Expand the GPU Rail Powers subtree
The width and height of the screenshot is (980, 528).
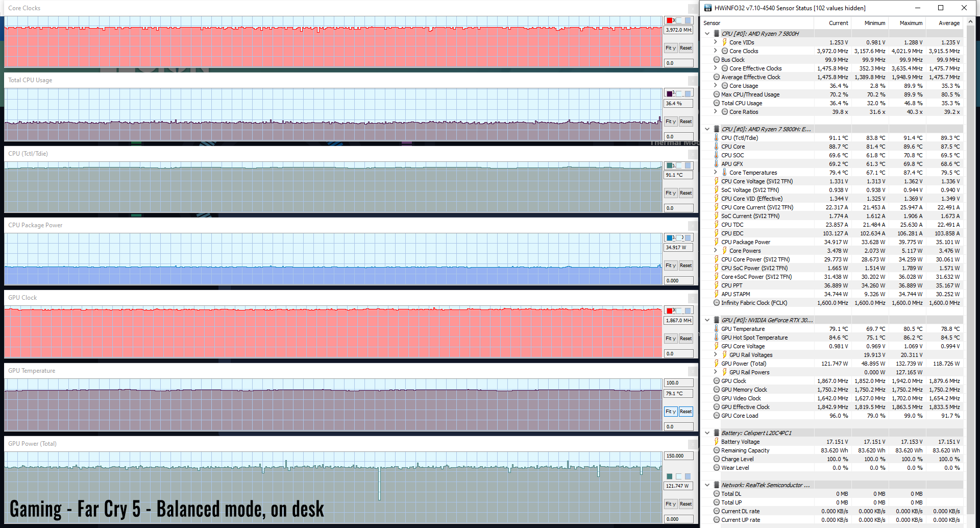point(716,372)
